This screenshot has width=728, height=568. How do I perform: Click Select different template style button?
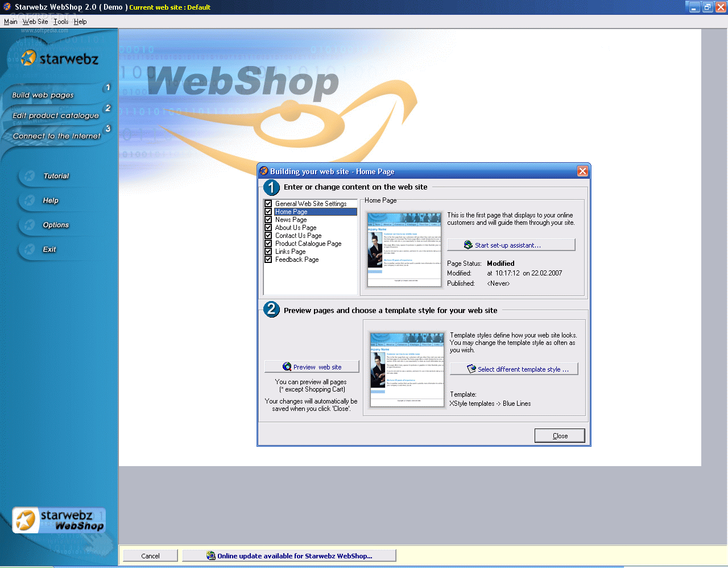514,369
